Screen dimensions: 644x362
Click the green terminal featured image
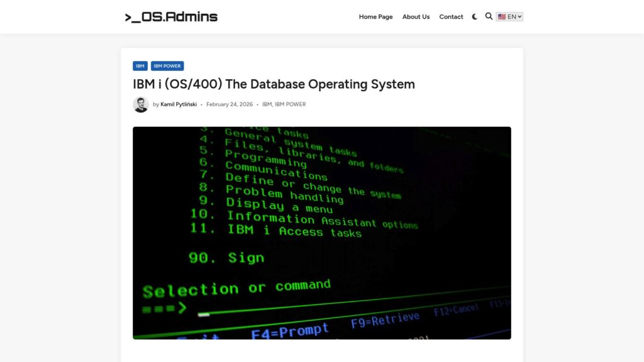click(322, 233)
